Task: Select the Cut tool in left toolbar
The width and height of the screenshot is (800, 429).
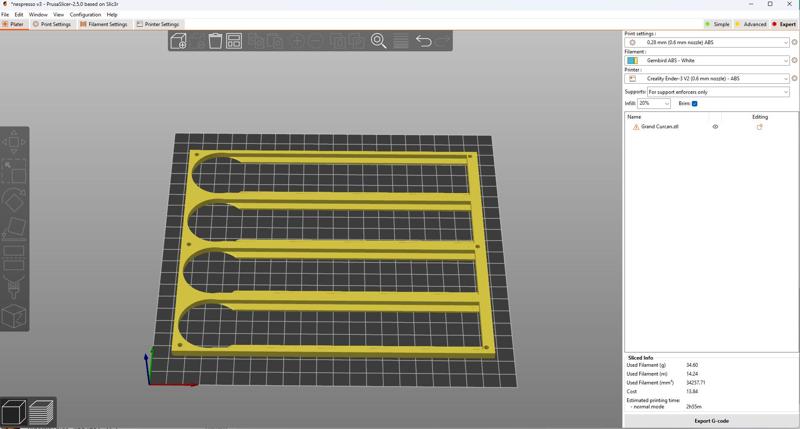Action: coord(14,258)
